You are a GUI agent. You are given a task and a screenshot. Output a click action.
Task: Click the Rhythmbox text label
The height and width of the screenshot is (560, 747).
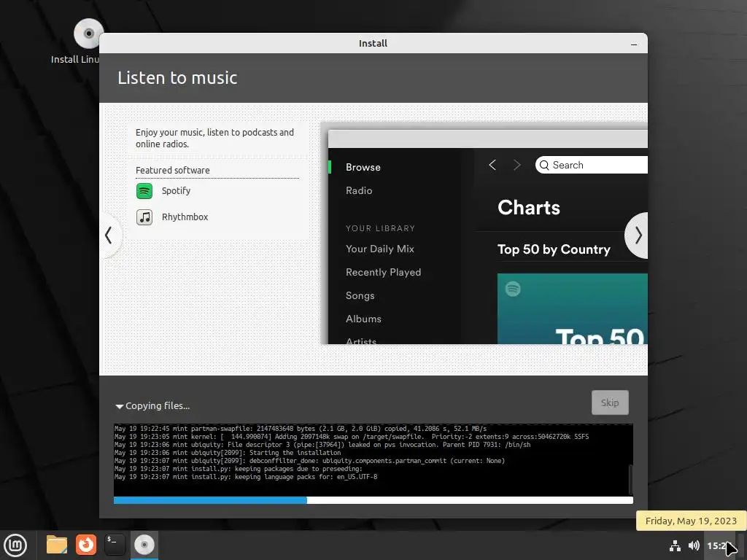185,217
